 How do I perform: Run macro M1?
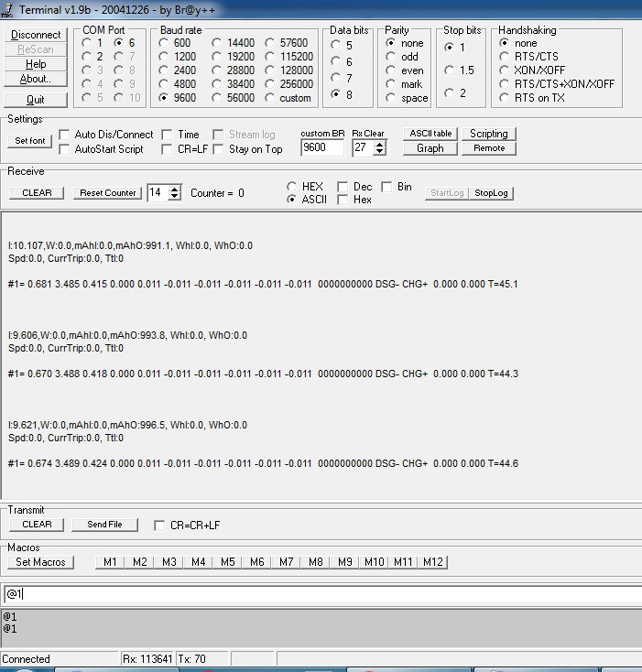point(110,562)
